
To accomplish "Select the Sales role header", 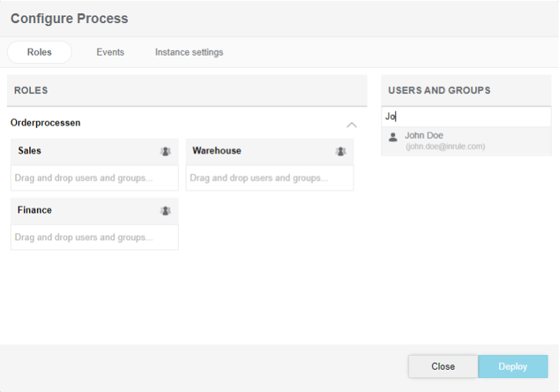I will (30, 151).
